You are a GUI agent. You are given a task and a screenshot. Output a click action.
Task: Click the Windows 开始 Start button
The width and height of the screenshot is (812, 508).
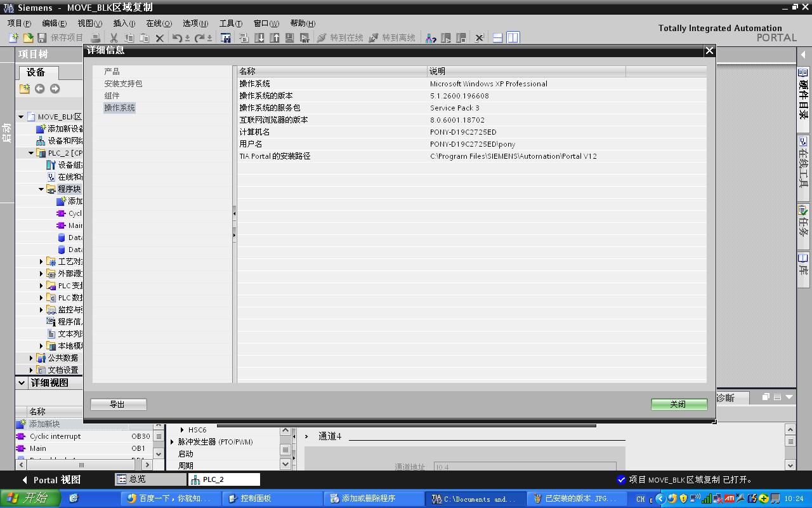click(30, 498)
